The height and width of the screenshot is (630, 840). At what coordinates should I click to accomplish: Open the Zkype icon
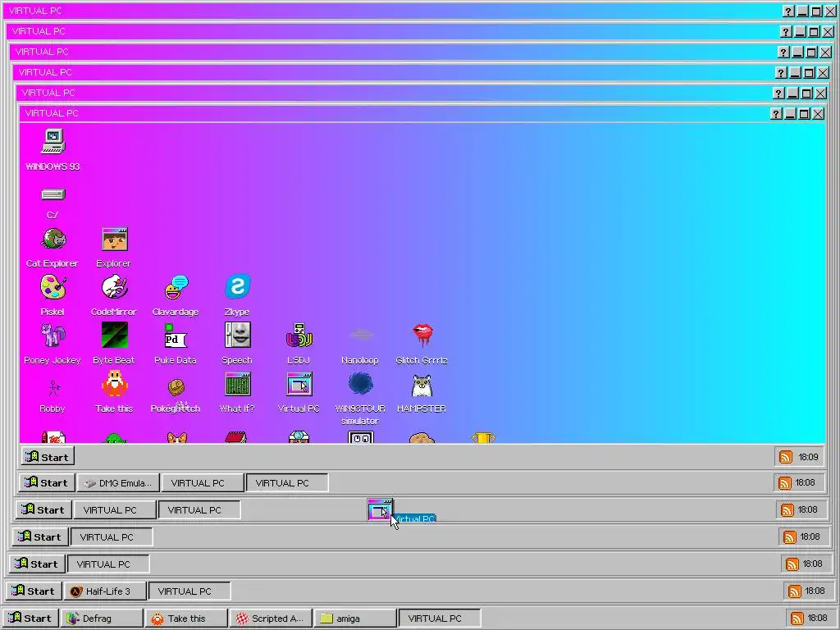pyautogui.click(x=237, y=287)
